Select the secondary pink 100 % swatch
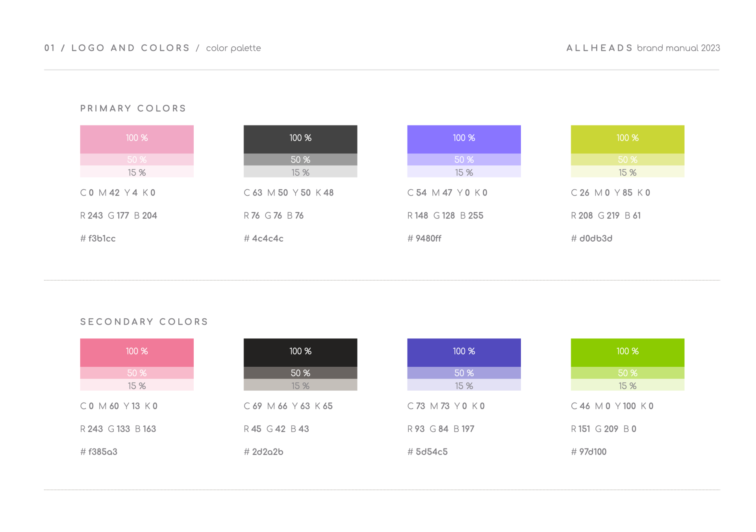Viewport: 756px width, 532px height. [x=137, y=352]
